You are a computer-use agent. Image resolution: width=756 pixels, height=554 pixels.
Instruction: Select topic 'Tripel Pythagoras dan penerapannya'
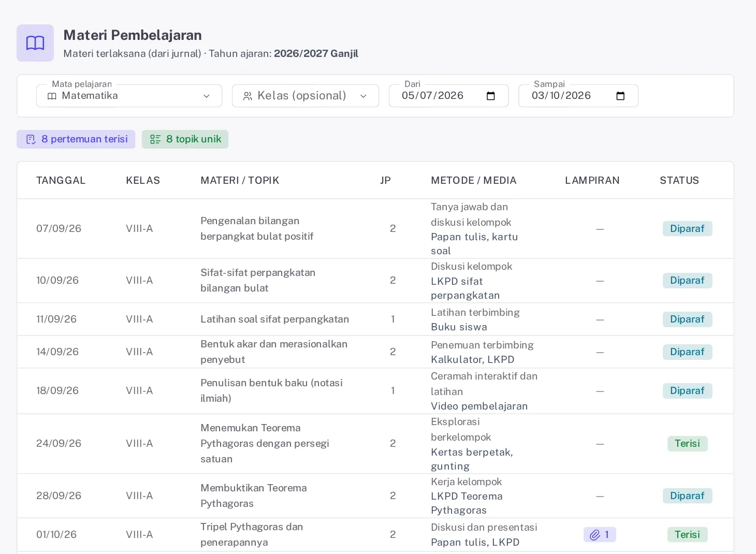(x=252, y=535)
